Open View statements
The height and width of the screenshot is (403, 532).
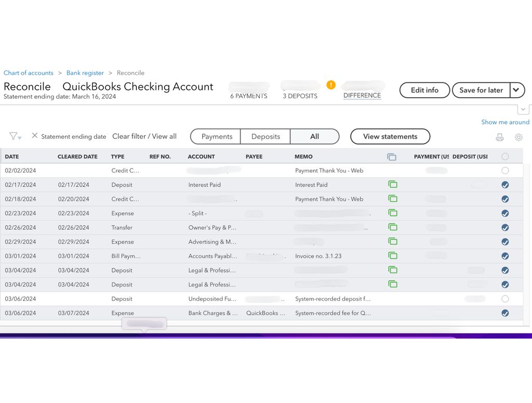pyautogui.click(x=390, y=136)
